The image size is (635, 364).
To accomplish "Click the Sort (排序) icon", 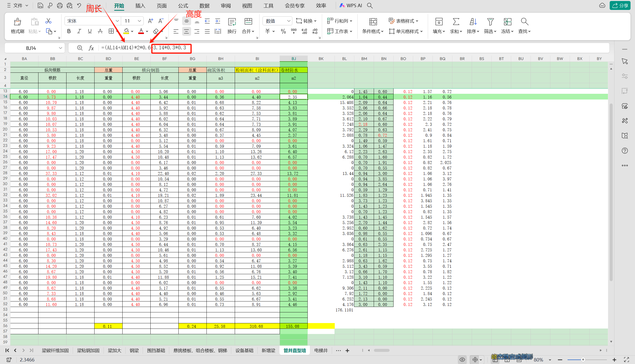I will tap(473, 22).
